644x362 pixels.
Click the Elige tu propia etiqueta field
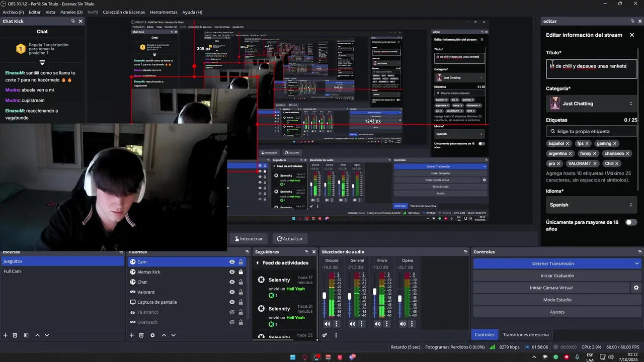point(591,131)
